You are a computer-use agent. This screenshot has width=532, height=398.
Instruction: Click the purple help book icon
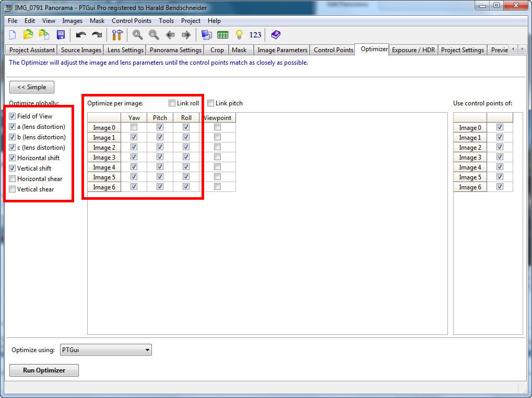click(276, 35)
